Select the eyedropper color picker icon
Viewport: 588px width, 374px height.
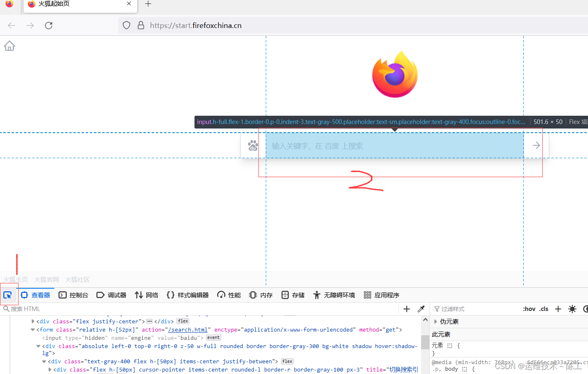421,309
